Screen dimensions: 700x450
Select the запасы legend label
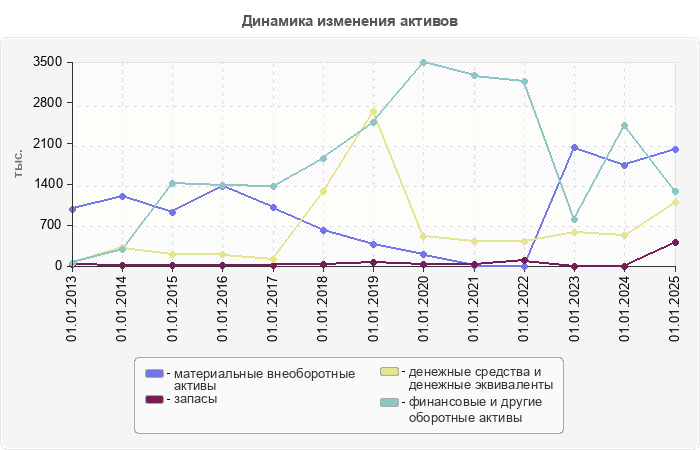[x=196, y=399]
